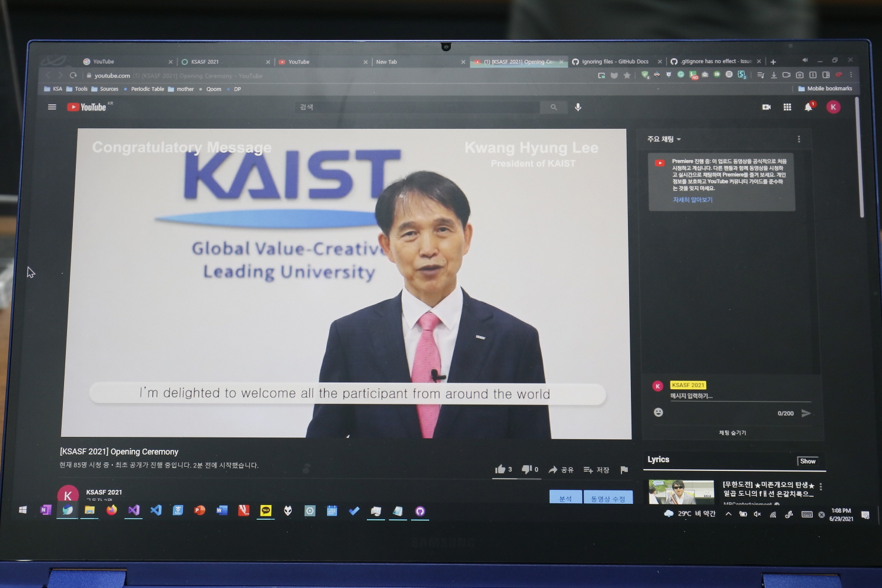
Task: Open the Windows notification center
Action: tap(866, 515)
